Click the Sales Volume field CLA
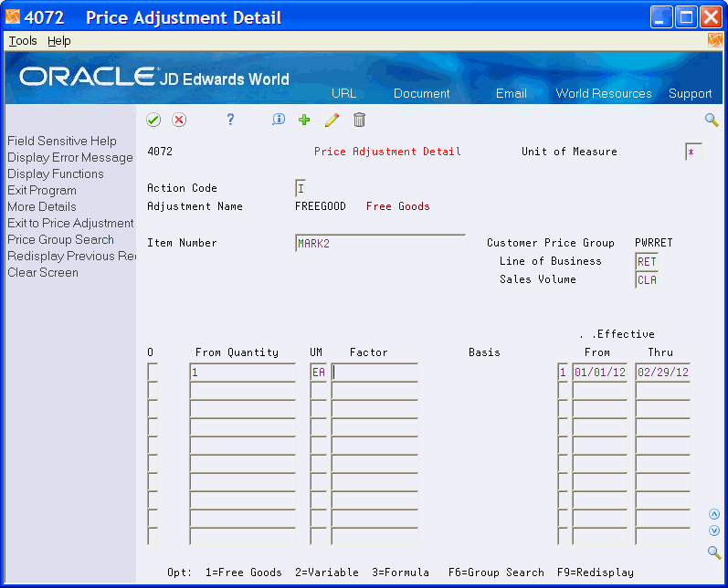Image resolution: width=728 pixels, height=588 pixels. 647,279
